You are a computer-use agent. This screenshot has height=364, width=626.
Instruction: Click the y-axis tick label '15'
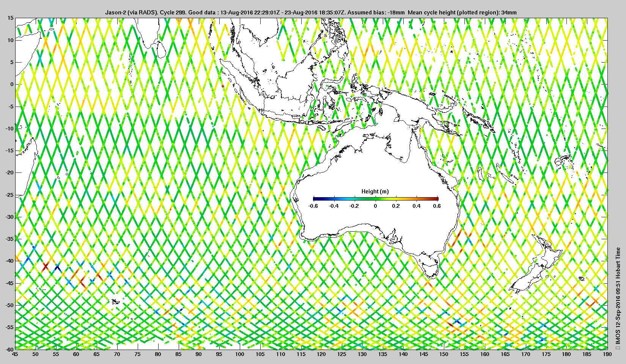coord(10,18)
